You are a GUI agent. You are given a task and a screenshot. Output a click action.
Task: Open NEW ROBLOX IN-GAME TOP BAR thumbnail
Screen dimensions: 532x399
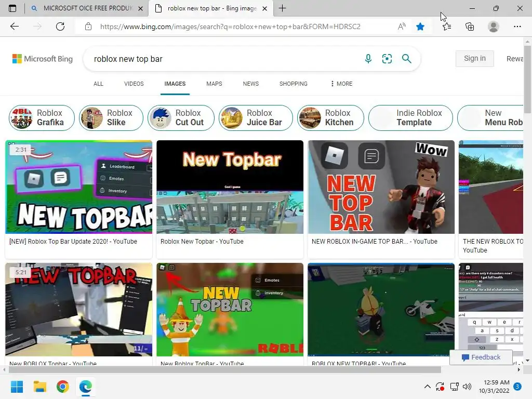381,187
